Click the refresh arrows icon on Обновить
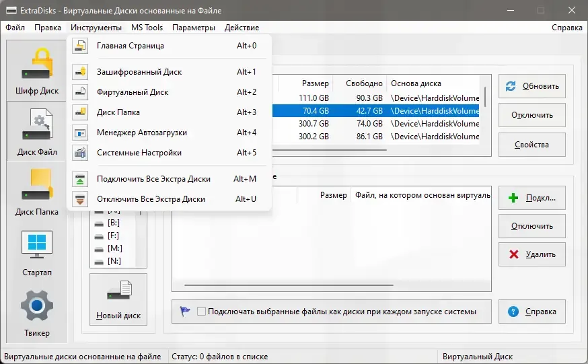Screen dimensions: 588x364 [x=511, y=86]
